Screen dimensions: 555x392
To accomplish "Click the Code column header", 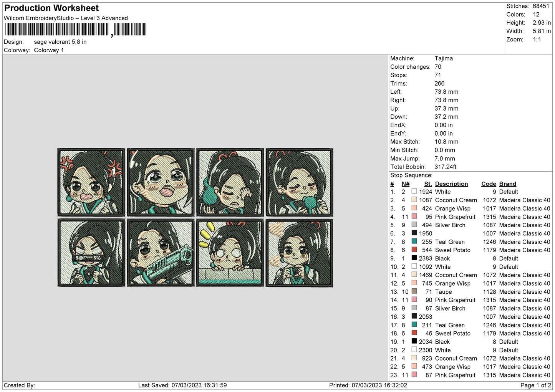I will coord(489,184).
